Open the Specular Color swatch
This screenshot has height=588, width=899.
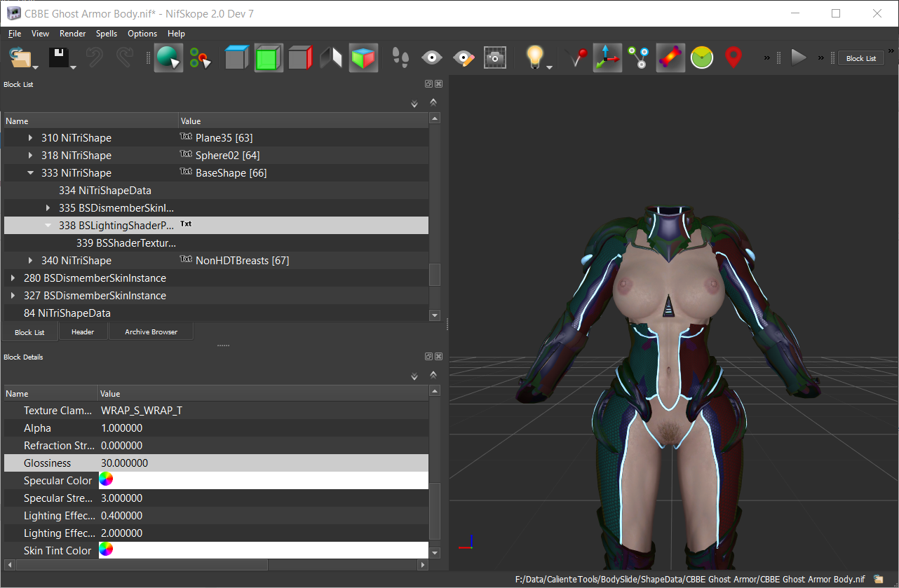pyautogui.click(x=106, y=480)
